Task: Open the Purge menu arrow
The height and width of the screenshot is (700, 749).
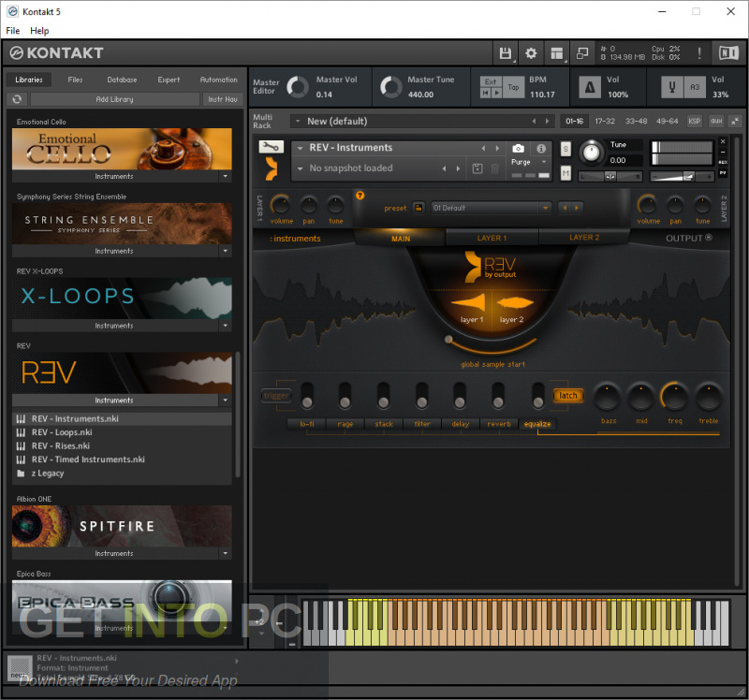Action: coord(544,162)
